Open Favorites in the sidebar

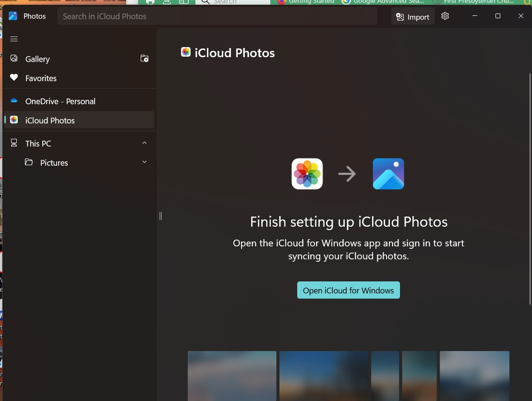pos(41,78)
